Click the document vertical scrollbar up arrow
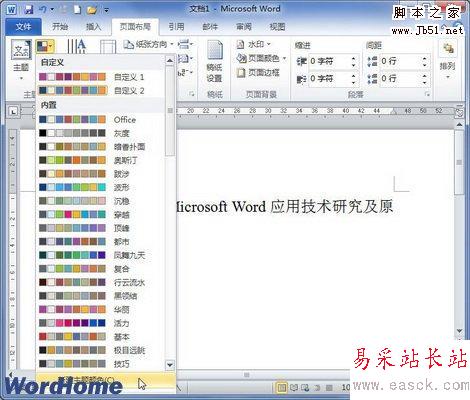Viewport: 470px width, 400px height. [x=459, y=125]
